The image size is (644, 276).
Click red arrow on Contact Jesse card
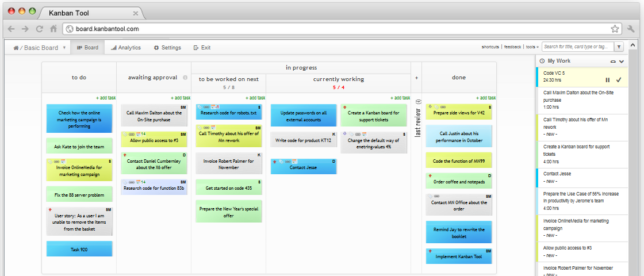pos(274,162)
